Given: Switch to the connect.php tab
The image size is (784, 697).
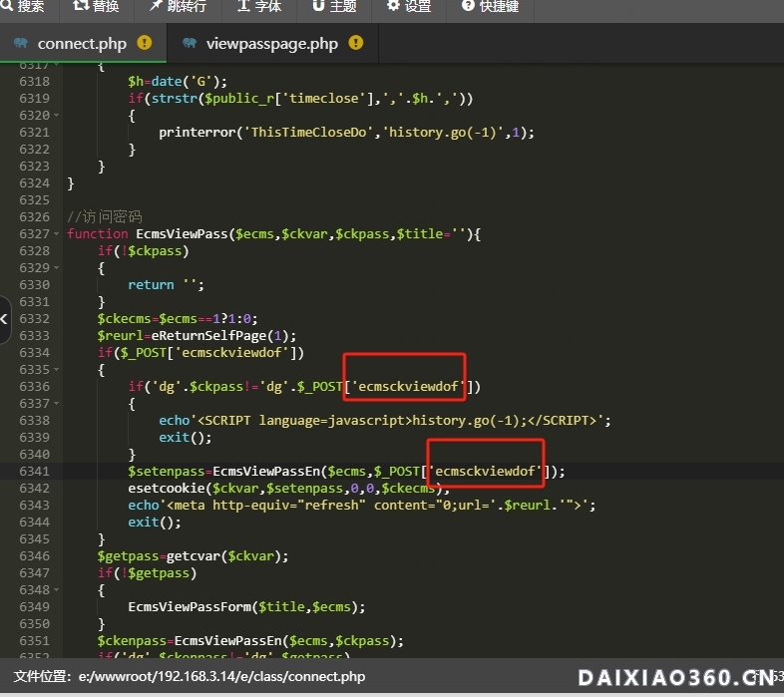Looking at the screenshot, I should (81, 44).
